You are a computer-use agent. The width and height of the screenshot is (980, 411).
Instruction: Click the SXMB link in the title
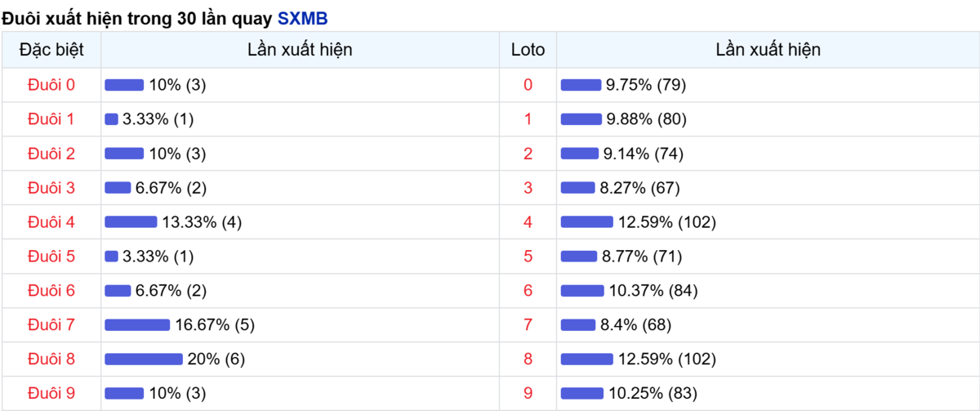coord(302,16)
